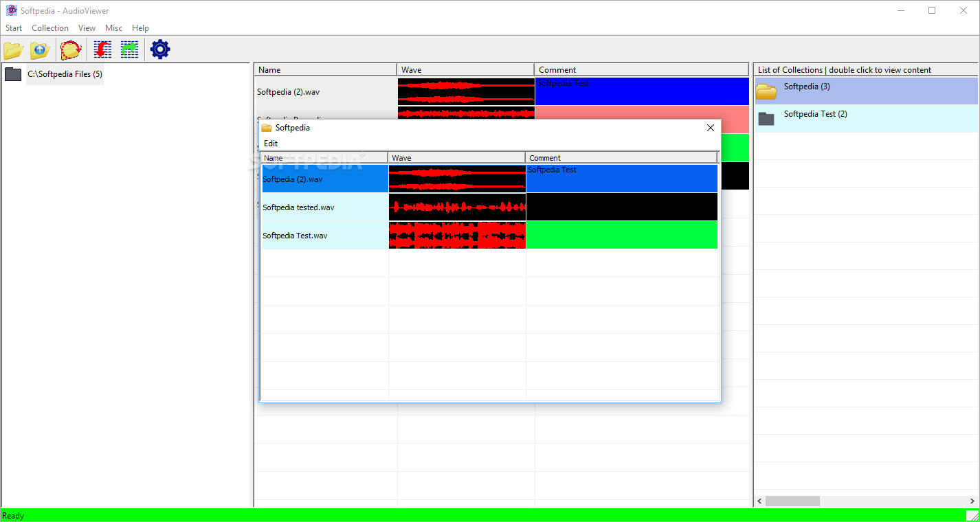Viewport: 980px width, 522px height.
Task: Click the horizontal scrollbar under the collections panel
Action: point(794,501)
